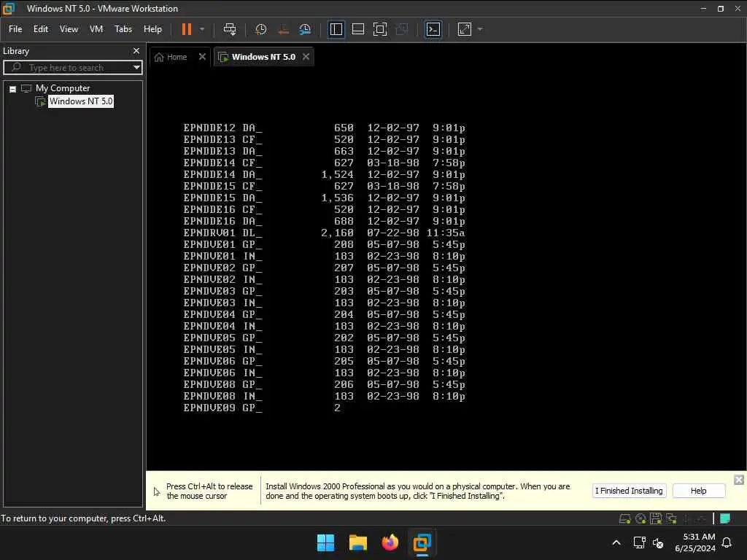Open the Snapshot Manager icon
The height and width of the screenshot is (560, 747).
point(305,29)
